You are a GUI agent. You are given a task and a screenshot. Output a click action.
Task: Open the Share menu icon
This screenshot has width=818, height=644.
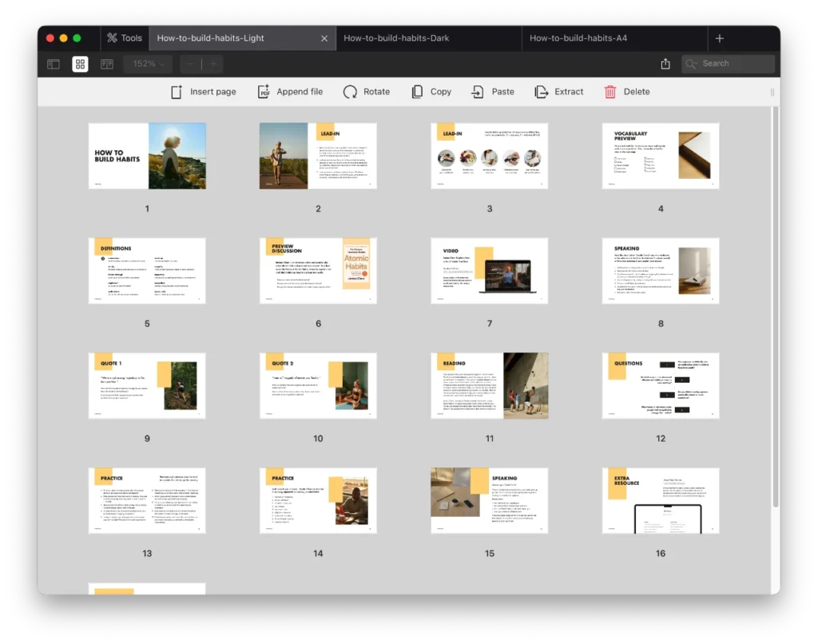click(665, 63)
